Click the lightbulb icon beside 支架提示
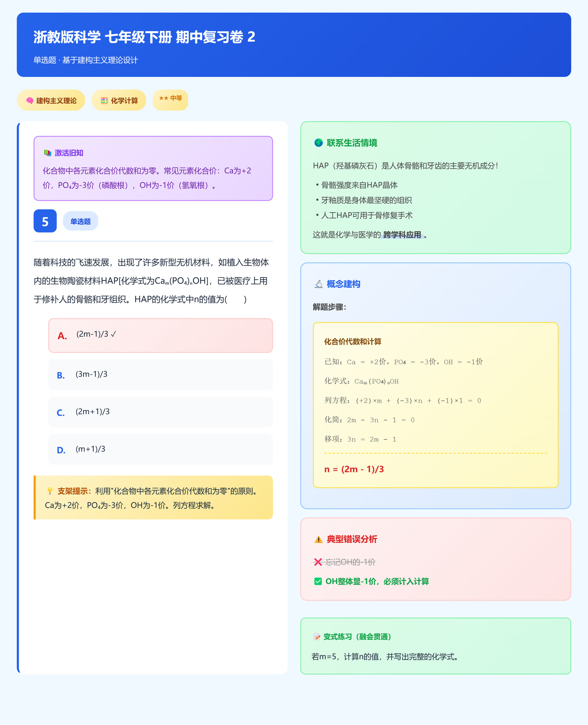588x725 pixels. [50, 491]
